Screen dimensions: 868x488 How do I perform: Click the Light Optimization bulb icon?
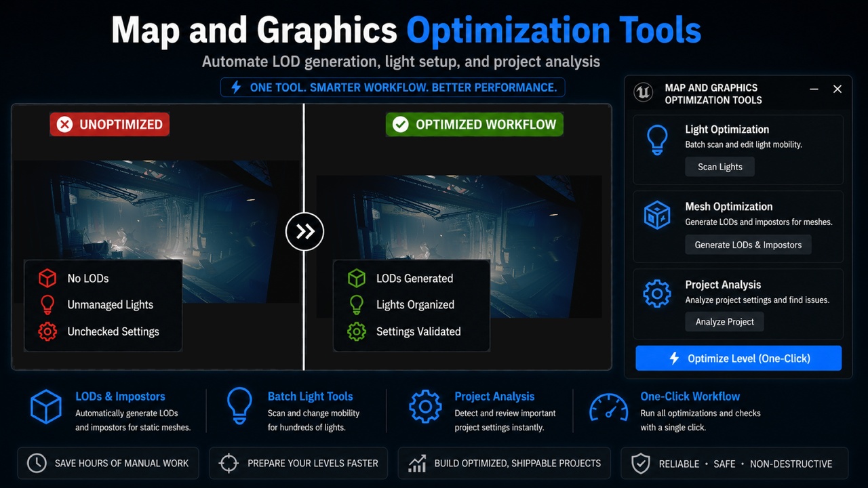[657, 140]
